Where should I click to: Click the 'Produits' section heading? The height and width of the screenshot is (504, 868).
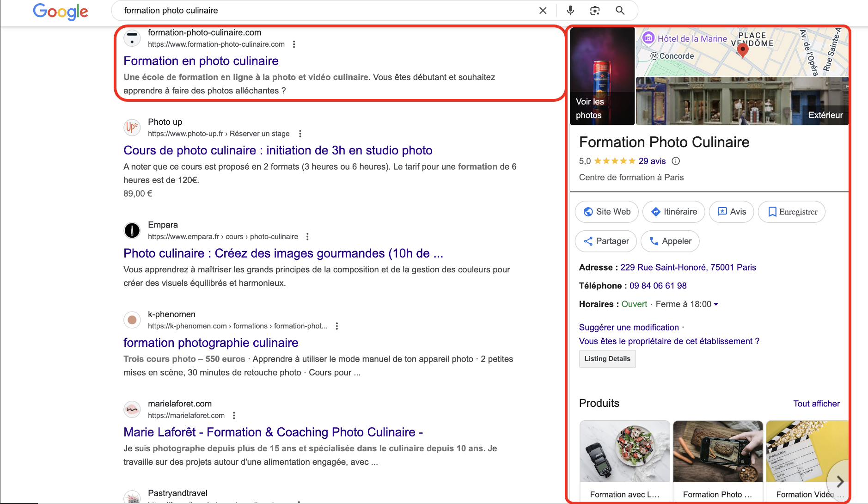599,403
